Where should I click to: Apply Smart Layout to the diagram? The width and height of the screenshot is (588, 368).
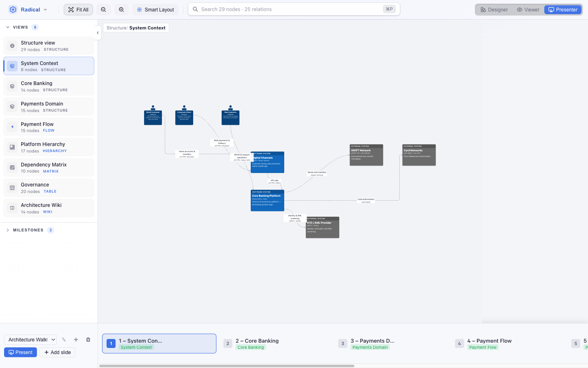pyautogui.click(x=155, y=9)
